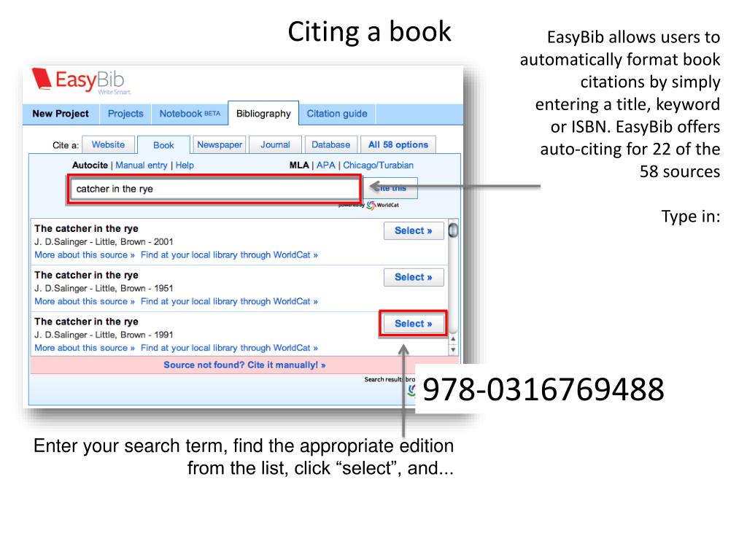Click the 2001 result title The catcher in the rye
The image size is (747, 560).
(86, 228)
